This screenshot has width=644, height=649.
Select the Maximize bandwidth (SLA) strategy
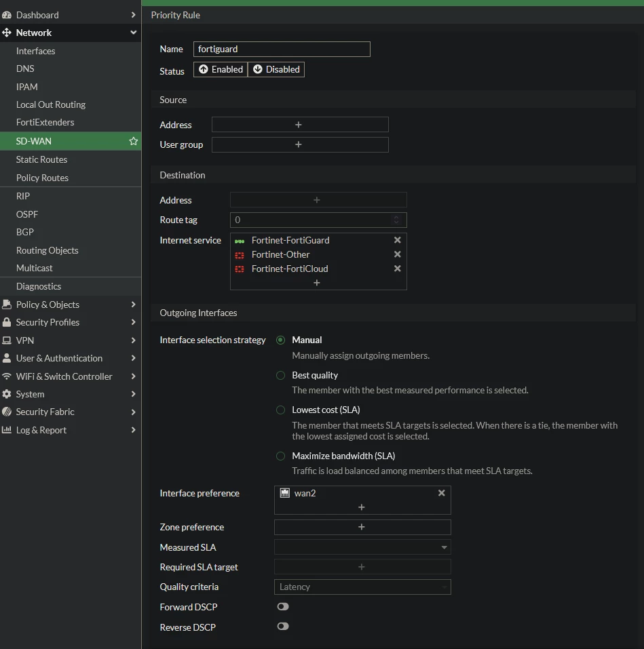coord(281,456)
